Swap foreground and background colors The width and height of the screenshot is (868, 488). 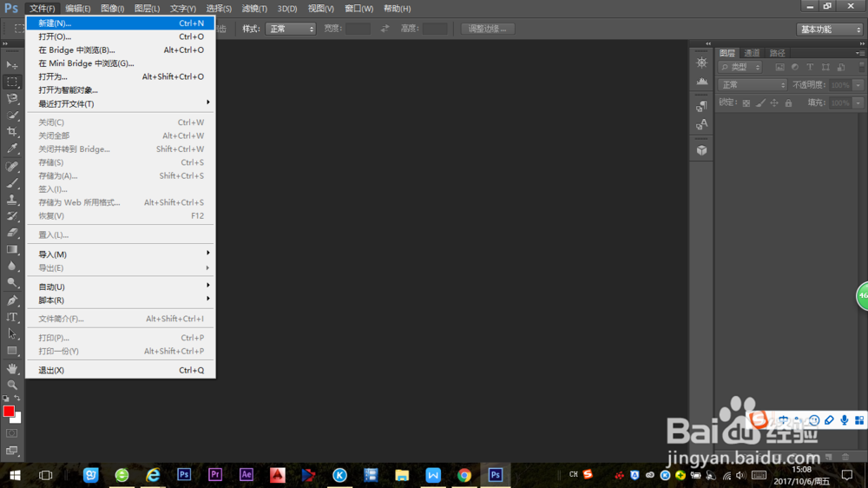[17, 398]
